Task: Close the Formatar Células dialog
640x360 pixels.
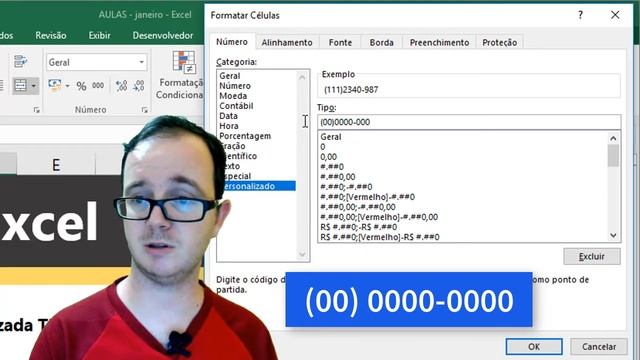Action: point(615,15)
